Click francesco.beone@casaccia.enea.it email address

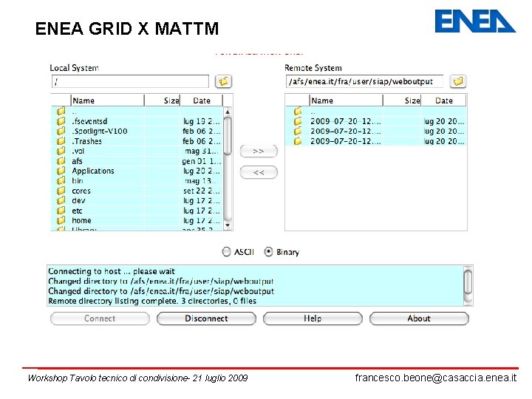point(436,378)
